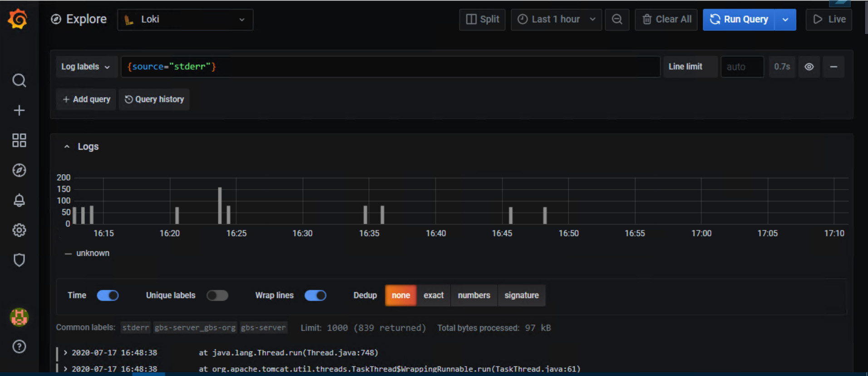This screenshot has width=868, height=376.
Task: Enable the Unique labels switch
Action: pos(217,296)
